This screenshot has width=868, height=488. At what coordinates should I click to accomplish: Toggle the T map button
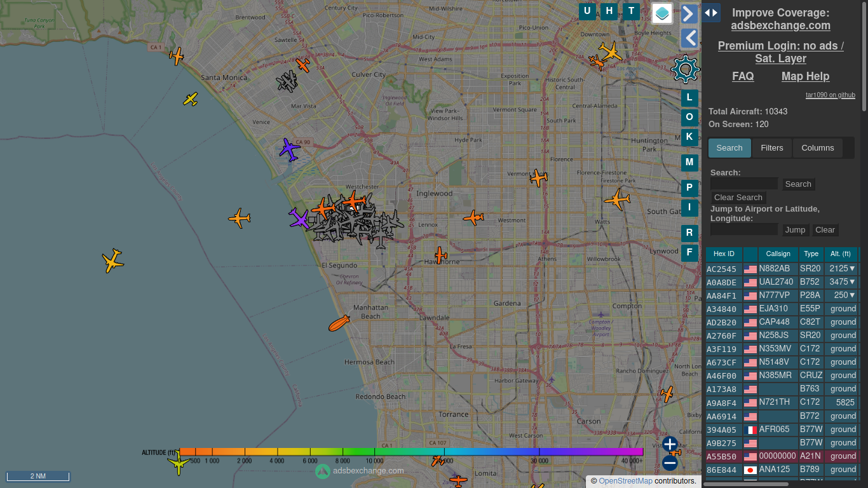[x=631, y=11]
